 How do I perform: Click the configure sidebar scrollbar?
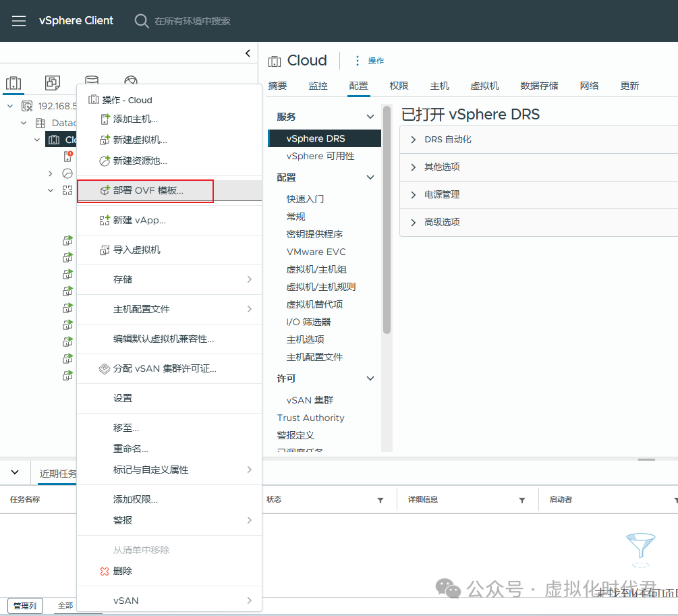click(x=387, y=220)
